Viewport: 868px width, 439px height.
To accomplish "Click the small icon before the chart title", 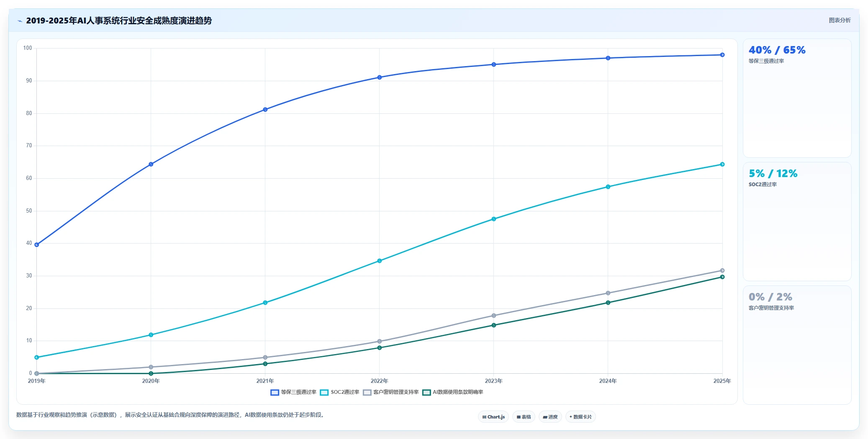I will click(x=20, y=21).
